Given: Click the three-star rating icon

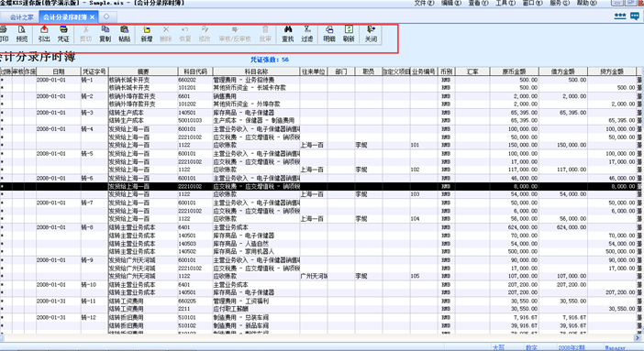Looking at the screenshot, I should [620, 16].
